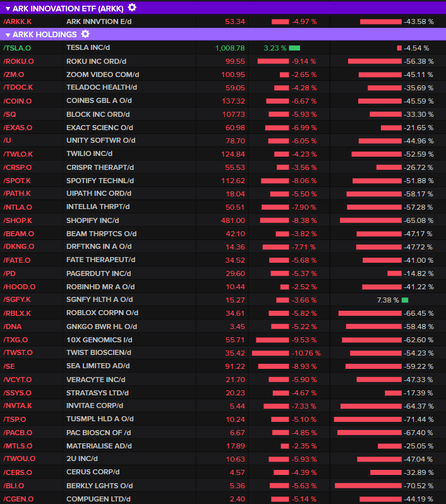
Task: Click the /VCYT.O ticker
Action: pyautogui.click(x=17, y=380)
